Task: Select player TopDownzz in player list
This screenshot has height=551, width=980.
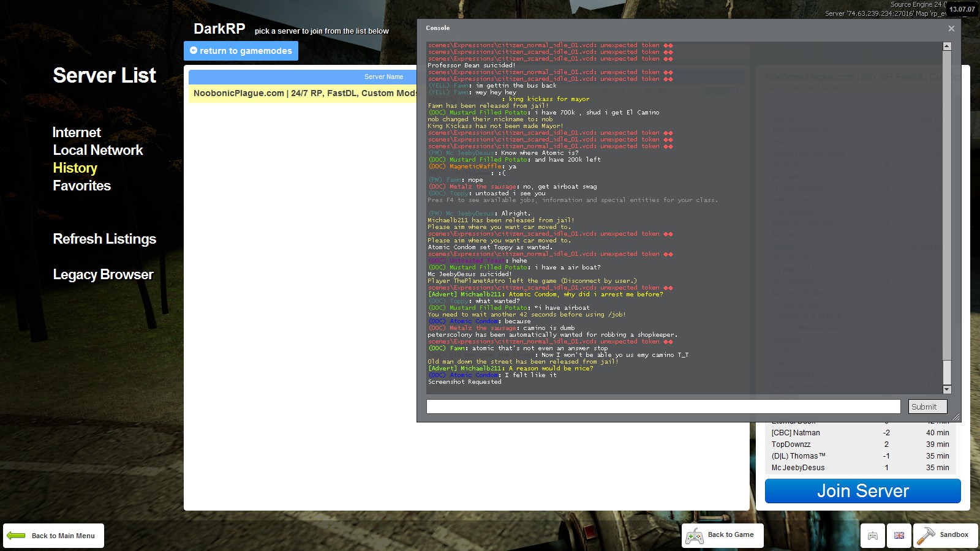Action: click(x=860, y=444)
